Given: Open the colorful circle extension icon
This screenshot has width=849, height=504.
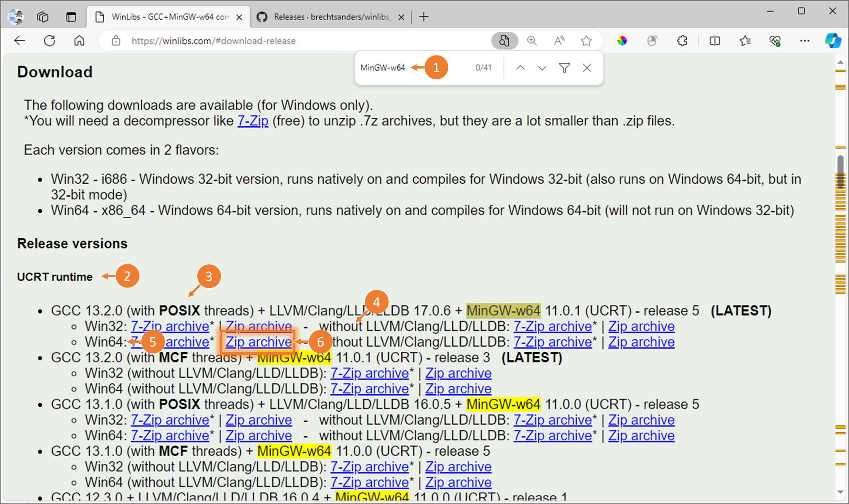Looking at the screenshot, I should (622, 41).
